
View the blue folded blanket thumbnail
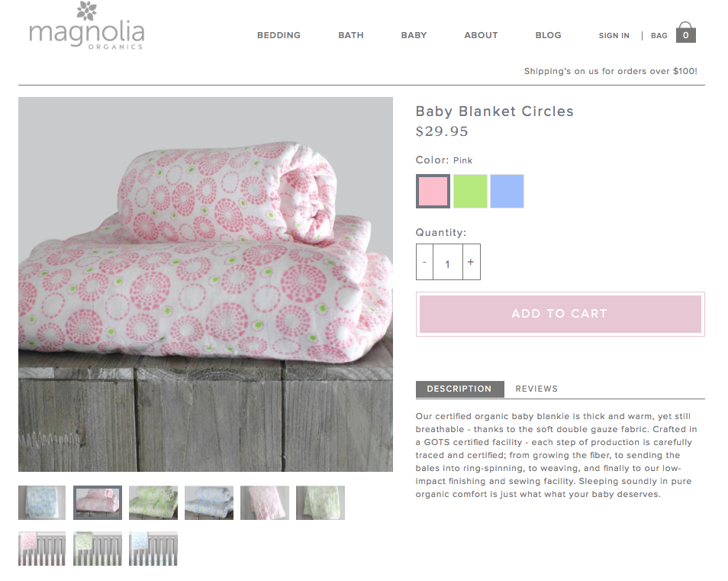42,502
